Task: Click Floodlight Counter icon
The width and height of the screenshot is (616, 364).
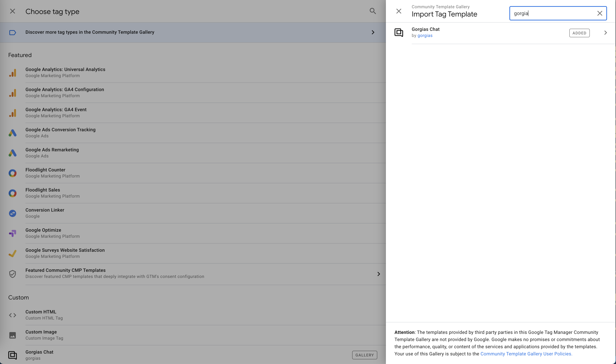Action: tap(13, 173)
